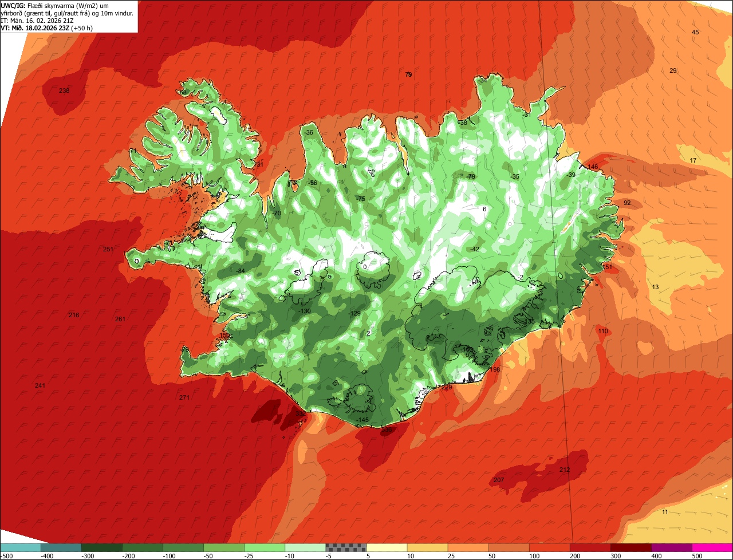Click the legend swatch between -100 and -50

183,547
